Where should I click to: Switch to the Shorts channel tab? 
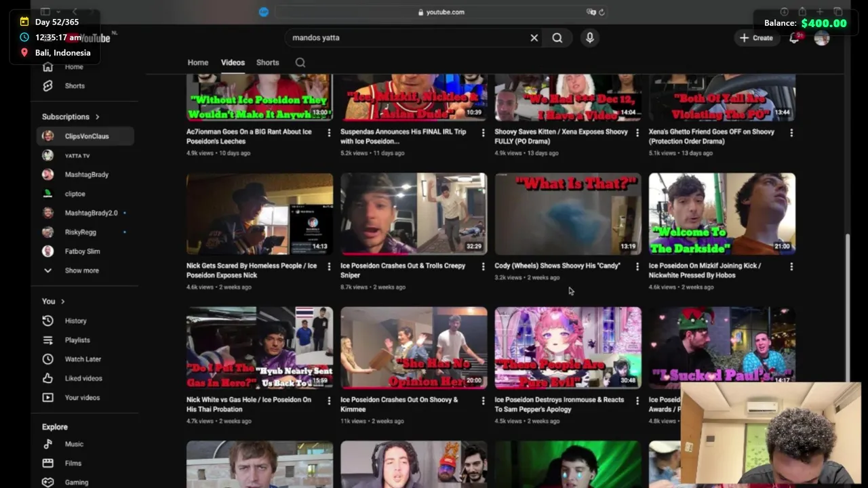[x=267, y=62]
